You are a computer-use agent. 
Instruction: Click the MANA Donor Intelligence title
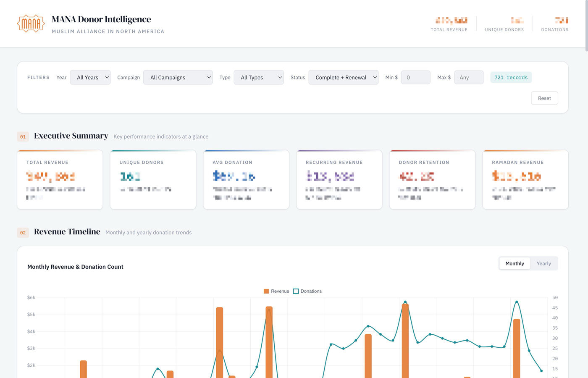(x=101, y=19)
